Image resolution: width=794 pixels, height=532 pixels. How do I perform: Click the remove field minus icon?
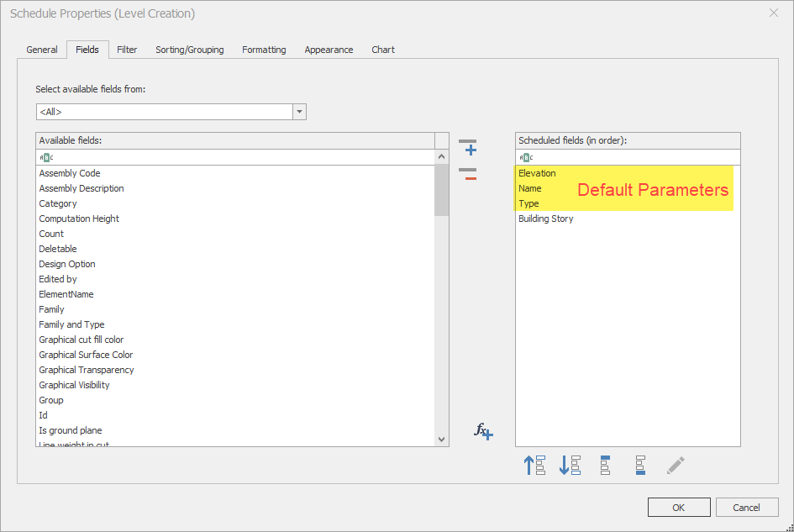click(467, 174)
